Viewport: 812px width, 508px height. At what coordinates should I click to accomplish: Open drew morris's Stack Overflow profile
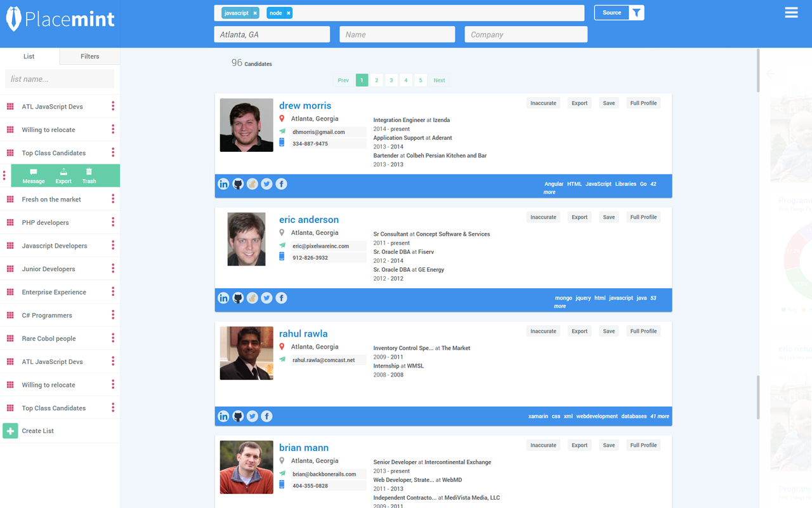252,184
